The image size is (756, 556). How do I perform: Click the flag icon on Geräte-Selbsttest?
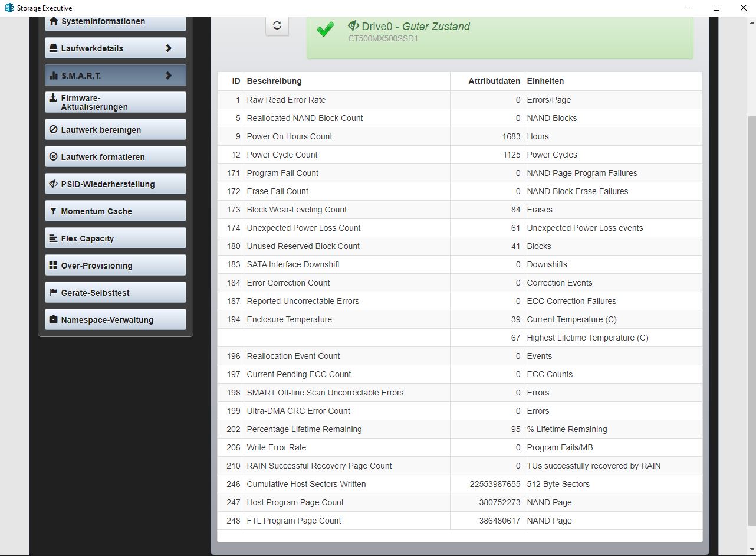pos(54,292)
